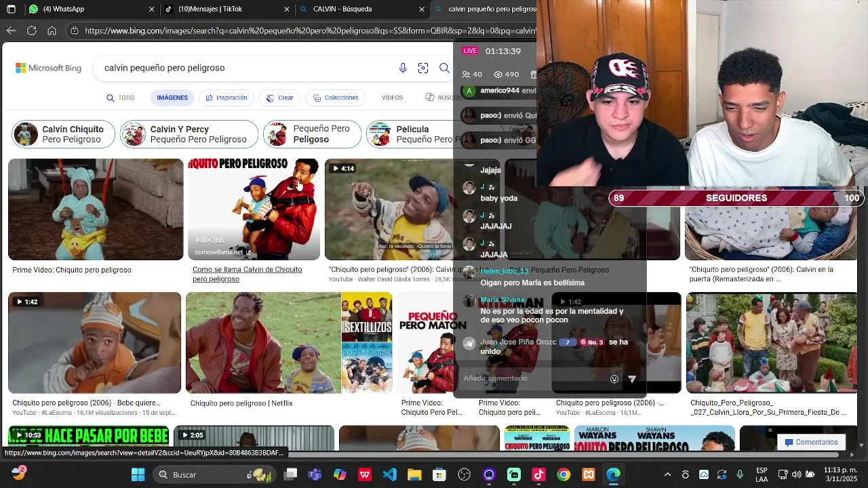
Task: Open Comentarios feedback button
Action: pyautogui.click(x=811, y=443)
